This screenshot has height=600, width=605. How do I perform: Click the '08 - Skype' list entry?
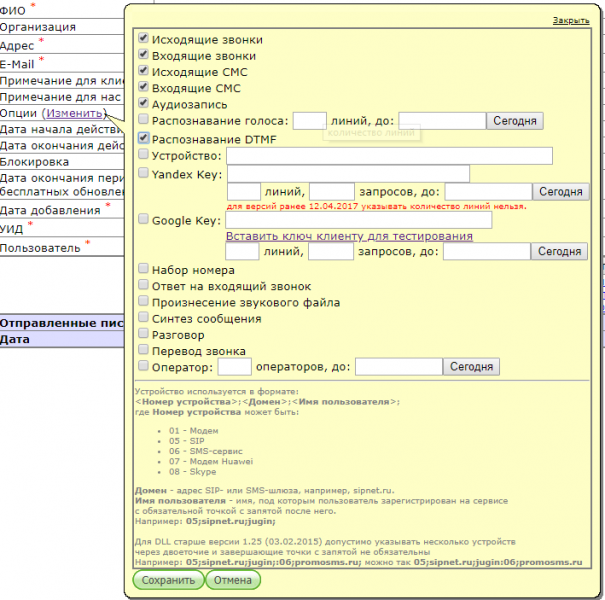click(192, 472)
